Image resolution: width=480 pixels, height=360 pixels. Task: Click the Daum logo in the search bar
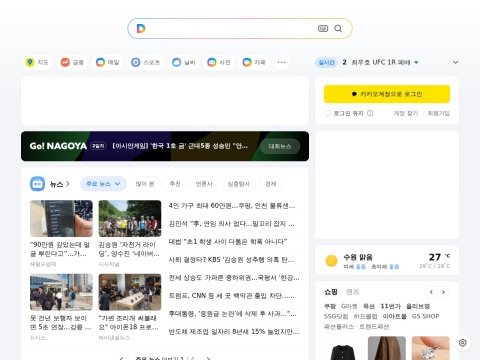click(x=141, y=28)
